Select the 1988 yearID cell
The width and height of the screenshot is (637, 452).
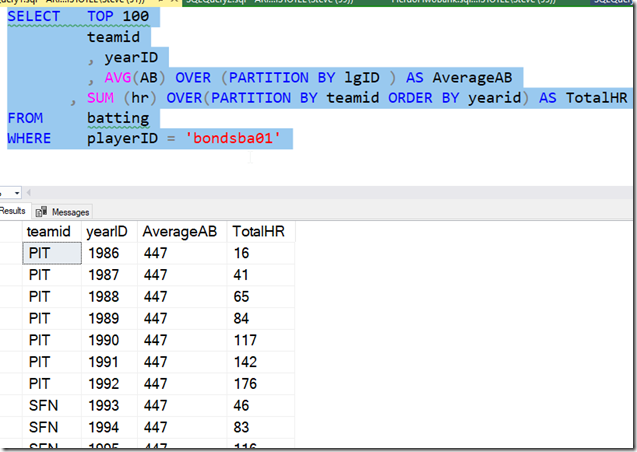tap(109, 296)
